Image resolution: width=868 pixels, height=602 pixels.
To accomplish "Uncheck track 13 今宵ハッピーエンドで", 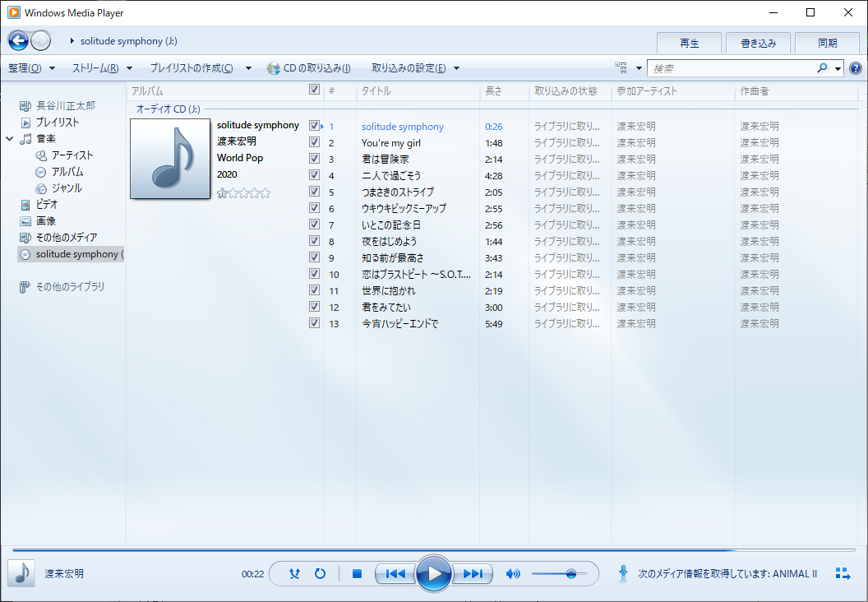I will (314, 322).
